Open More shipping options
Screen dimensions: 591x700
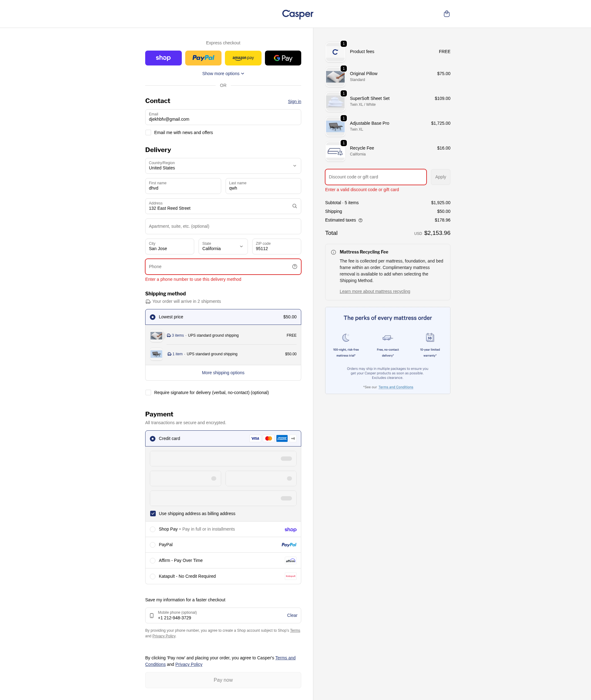click(x=223, y=373)
